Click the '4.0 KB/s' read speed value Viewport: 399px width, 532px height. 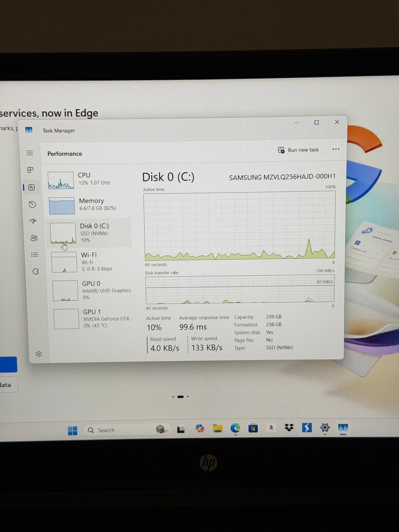point(165,348)
